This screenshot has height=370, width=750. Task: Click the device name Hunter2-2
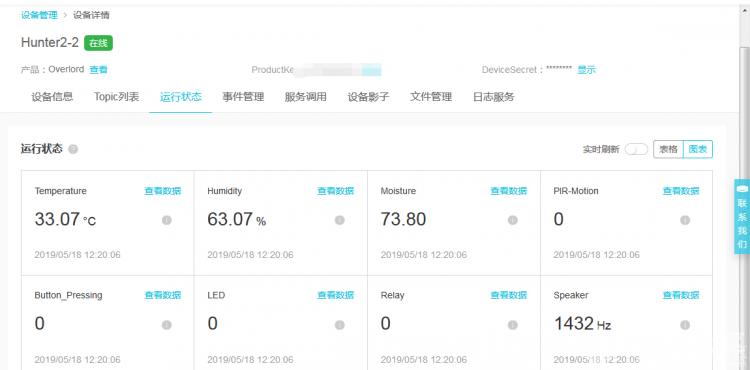tap(50, 43)
